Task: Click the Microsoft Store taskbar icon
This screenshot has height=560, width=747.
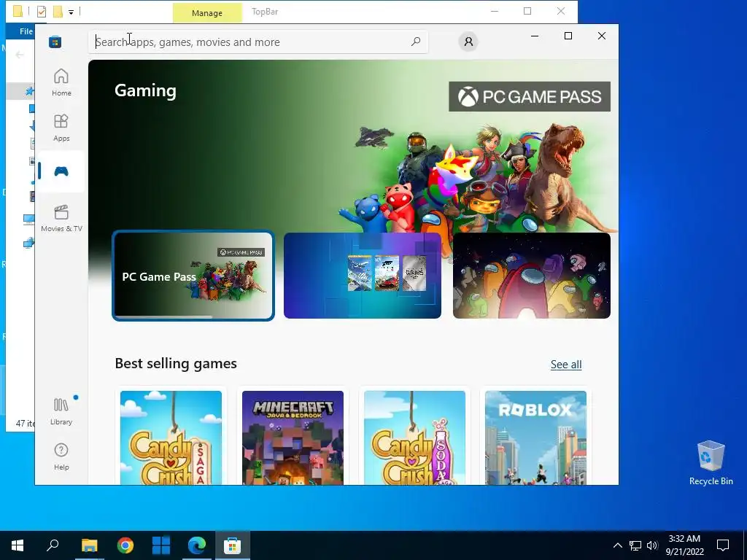Action: pos(233,545)
